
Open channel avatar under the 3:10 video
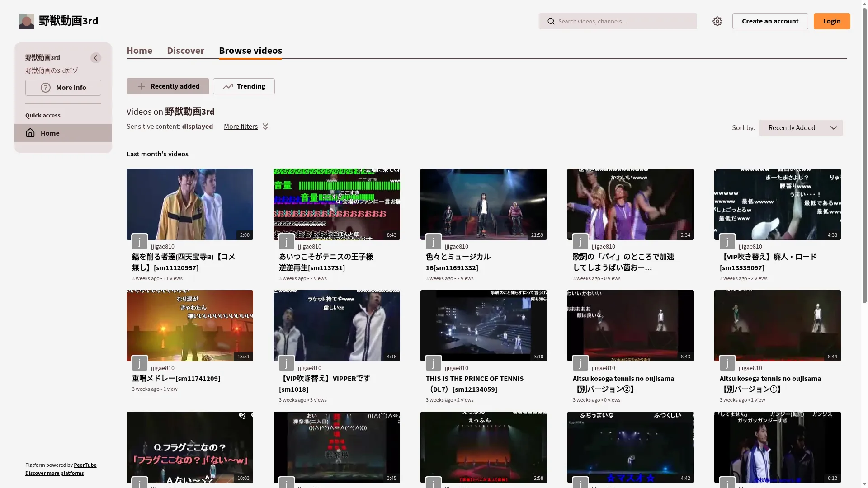[x=434, y=363]
